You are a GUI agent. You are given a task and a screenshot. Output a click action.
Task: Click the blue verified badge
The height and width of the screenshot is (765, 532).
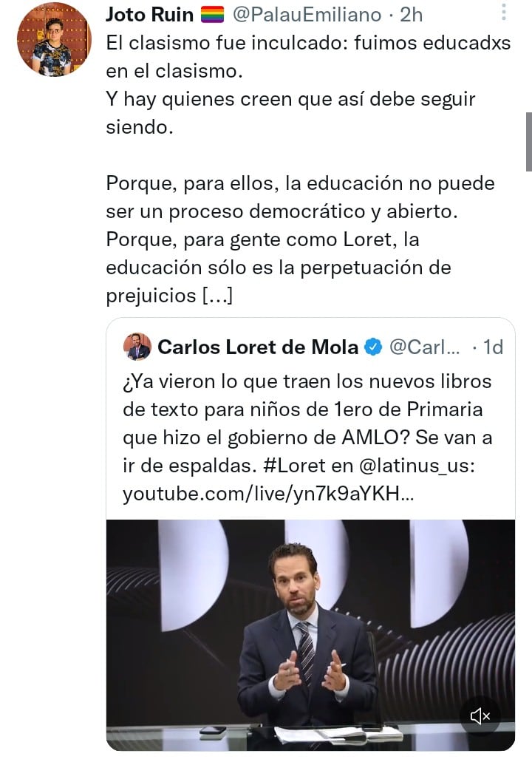pyautogui.click(x=374, y=347)
